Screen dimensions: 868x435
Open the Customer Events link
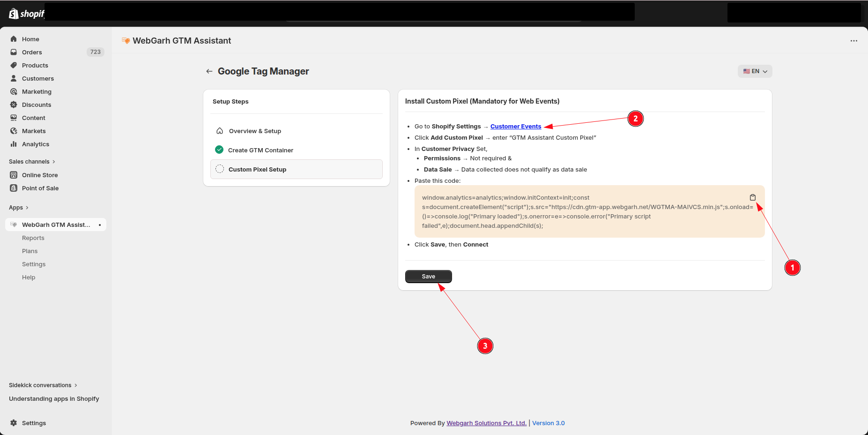pos(516,127)
